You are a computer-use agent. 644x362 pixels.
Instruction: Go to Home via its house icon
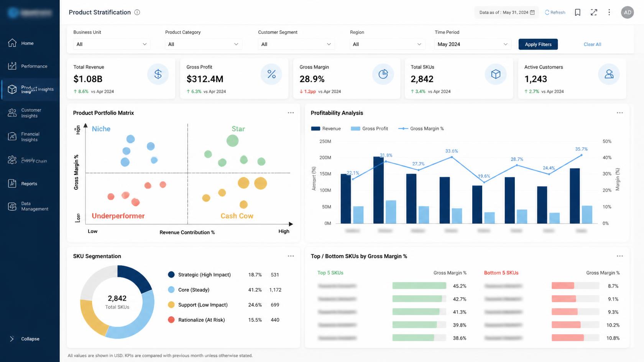click(12, 43)
